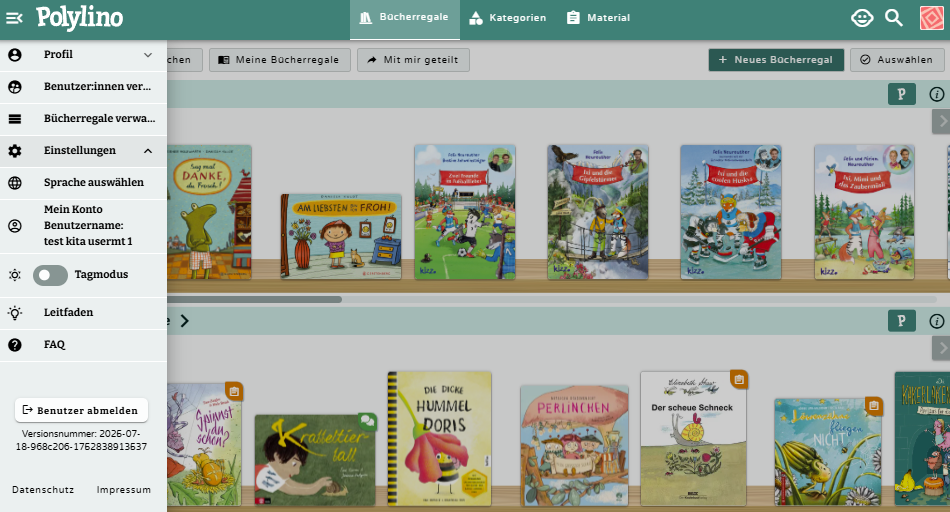Open the book Löwenzähne fliegen nicht
950x512 pixels.
(x=828, y=452)
